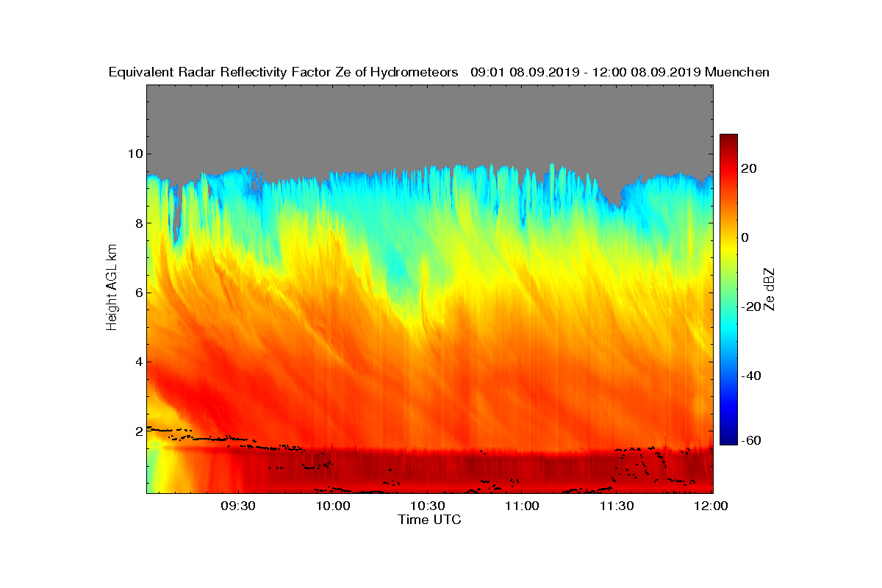Click the colorbar value -20
This screenshot has width=882, height=588.
click(x=750, y=307)
